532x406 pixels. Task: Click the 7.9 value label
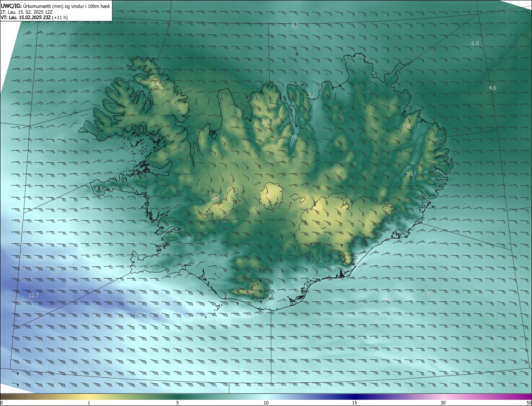426,294
